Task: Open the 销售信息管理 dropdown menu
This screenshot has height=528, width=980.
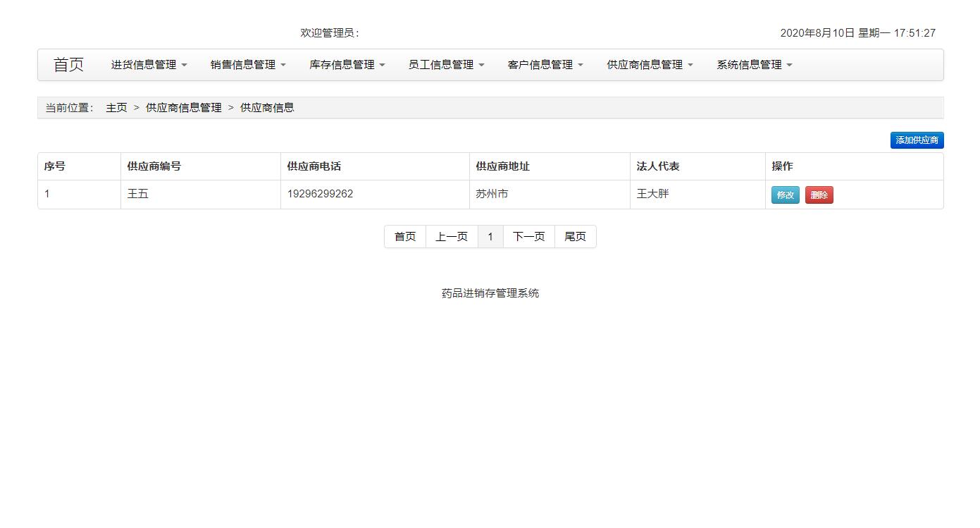Action: 247,64
